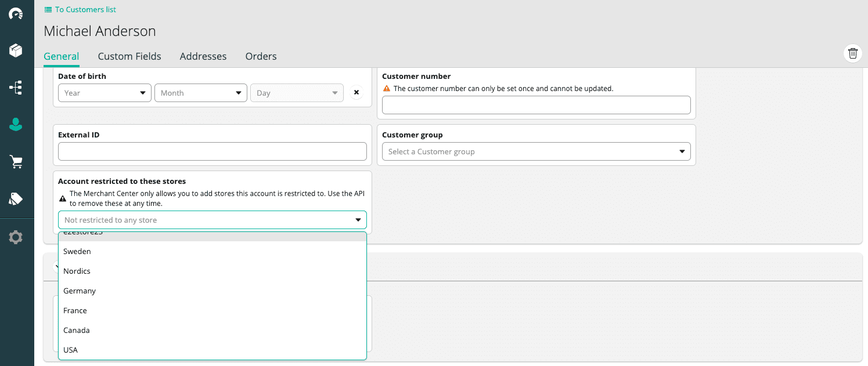Open the Dashboard speedometer icon
Screen dimensions: 868x366
tap(16, 13)
